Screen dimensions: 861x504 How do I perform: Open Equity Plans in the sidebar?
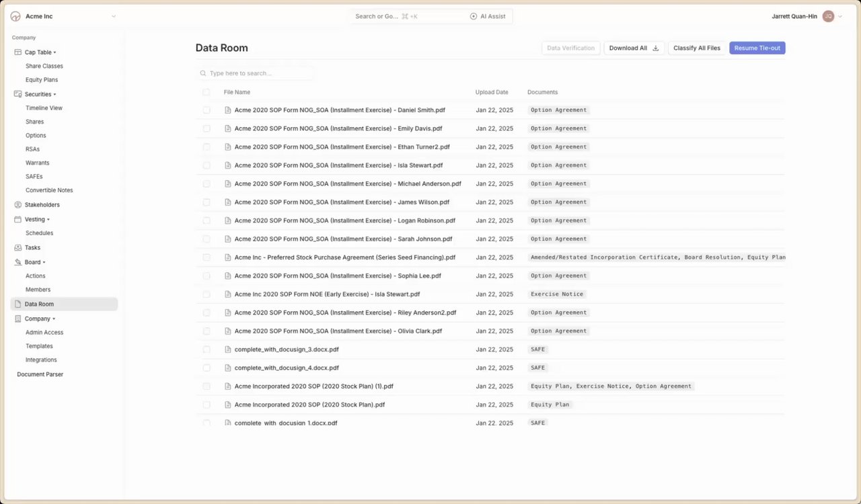42,80
